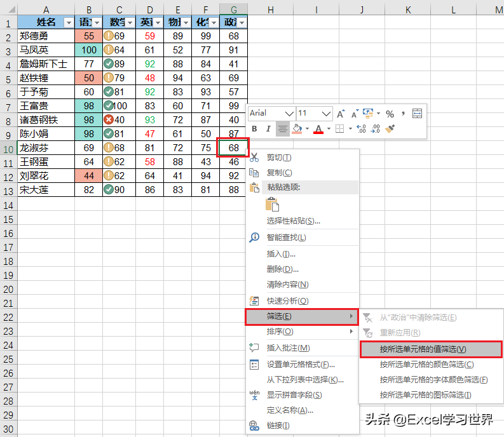Choose 插入批注(M) insert comment
The width and height of the screenshot is (504, 437).
click(303, 347)
